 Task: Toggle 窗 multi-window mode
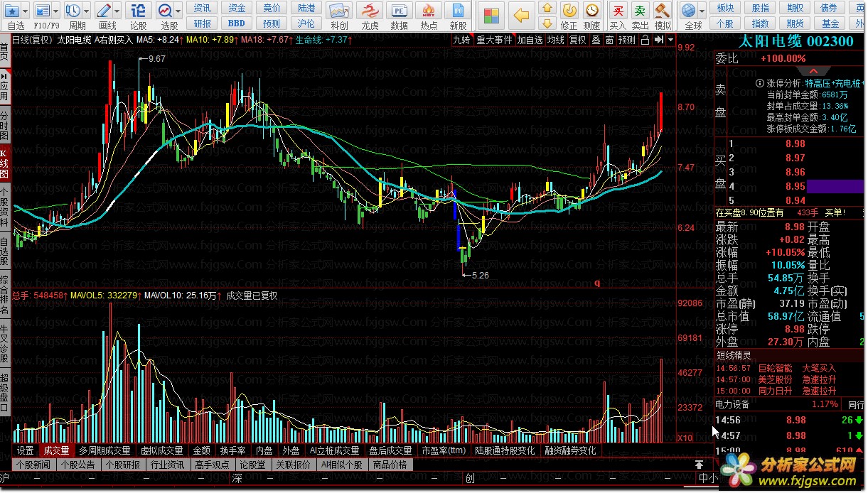[610, 40]
